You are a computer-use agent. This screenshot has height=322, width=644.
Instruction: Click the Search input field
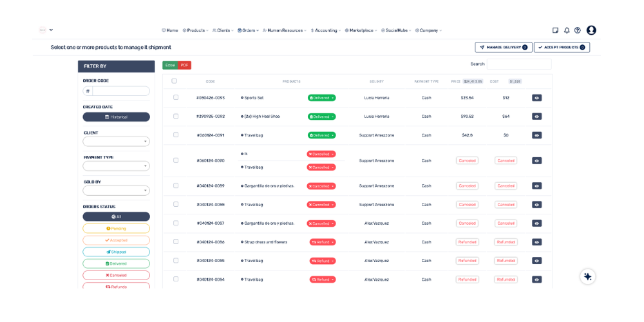pyautogui.click(x=518, y=64)
